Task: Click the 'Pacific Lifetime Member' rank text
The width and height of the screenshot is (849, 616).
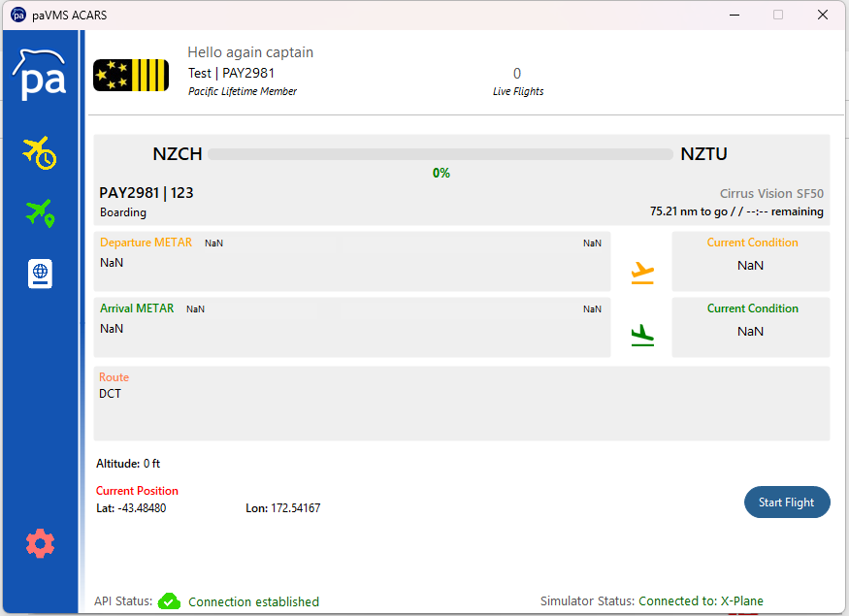Action: 243,91
